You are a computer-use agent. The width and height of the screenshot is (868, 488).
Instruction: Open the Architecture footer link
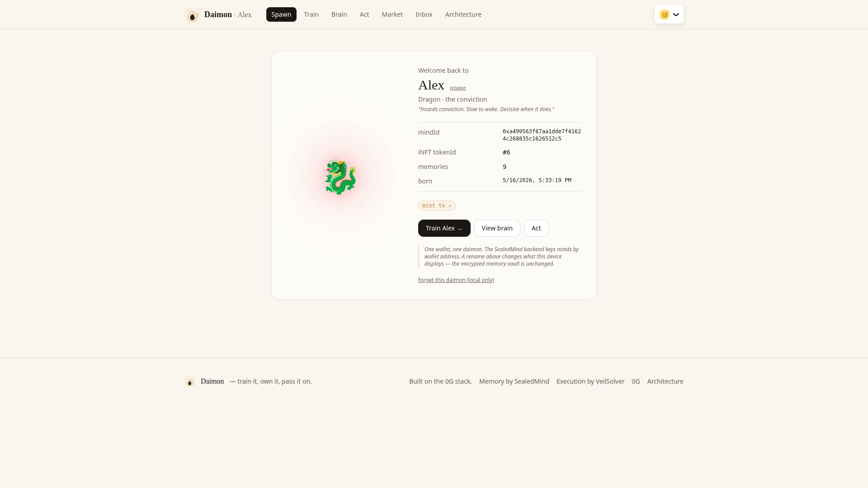point(665,381)
